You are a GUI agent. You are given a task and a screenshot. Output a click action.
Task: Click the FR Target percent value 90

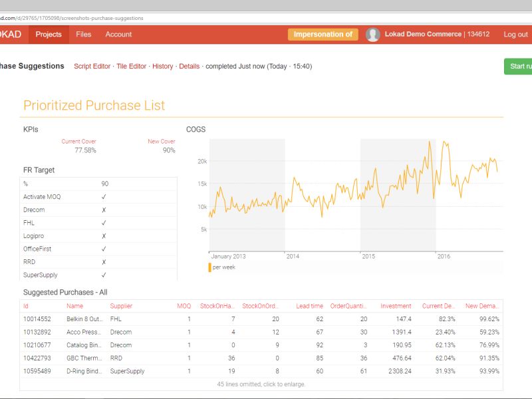click(105, 184)
